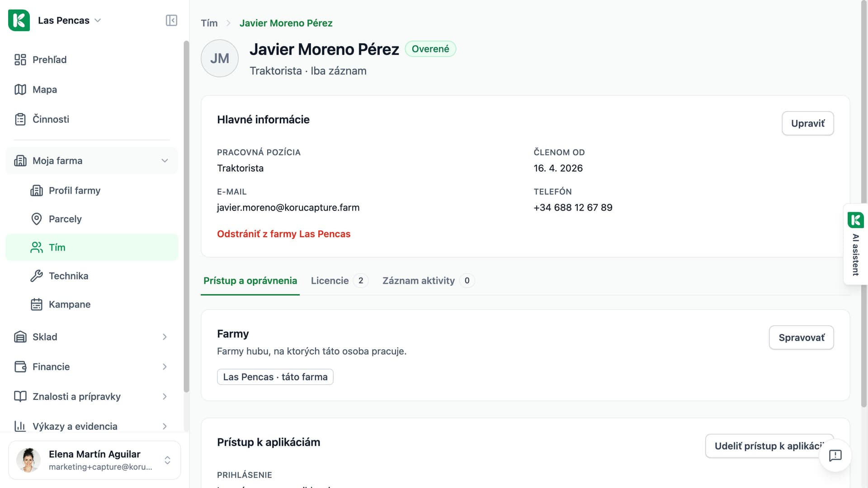
Task: Open the Profil farmy icon
Action: click(x=37, y=191)
